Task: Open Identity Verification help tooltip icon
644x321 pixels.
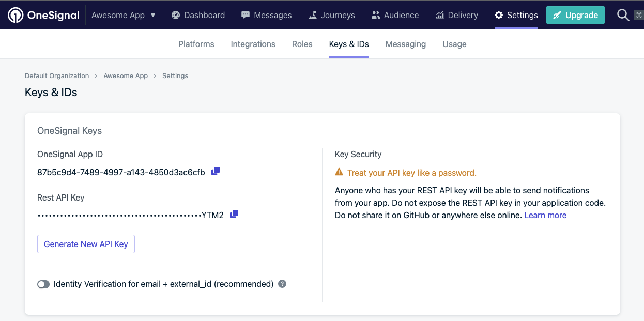Action: (282, 284)
